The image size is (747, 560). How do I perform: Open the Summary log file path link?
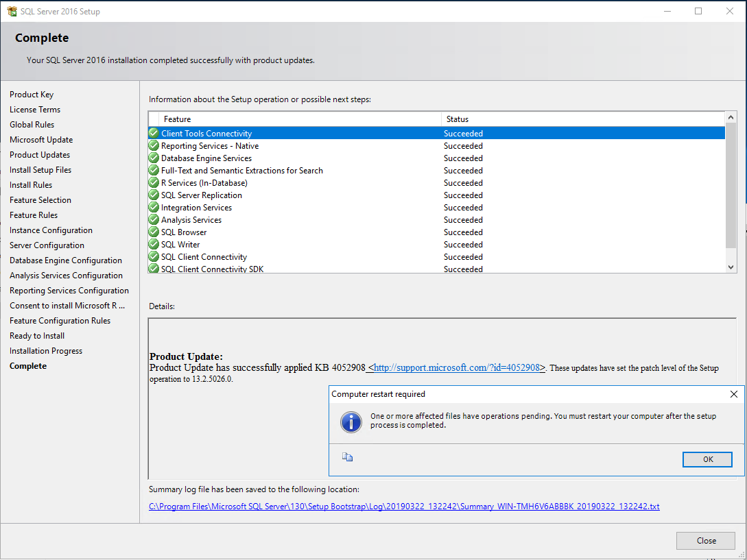[x=404, y=506]
